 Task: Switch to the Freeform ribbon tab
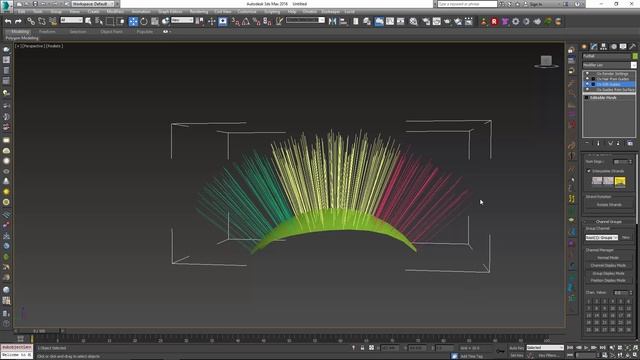click(x=47, y=31)
